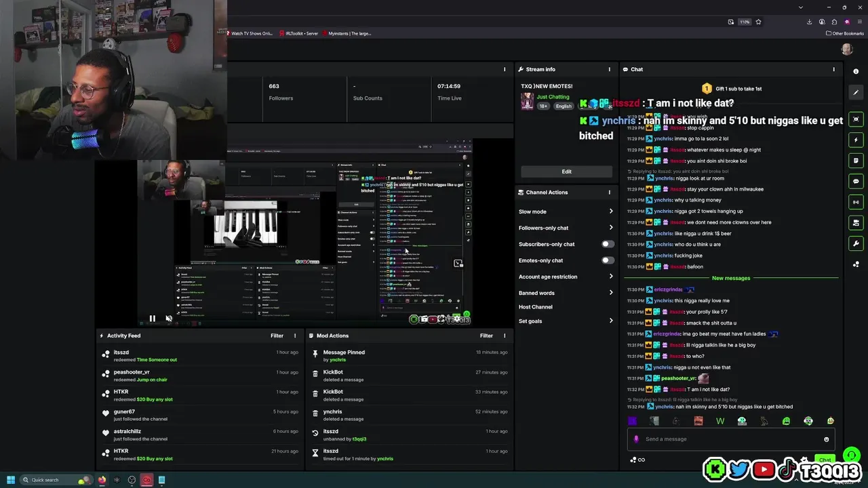Viewport: 868px width, 488px height.
Task: Click the info icon on right sidebar
Action: click(x=856, y=71)
